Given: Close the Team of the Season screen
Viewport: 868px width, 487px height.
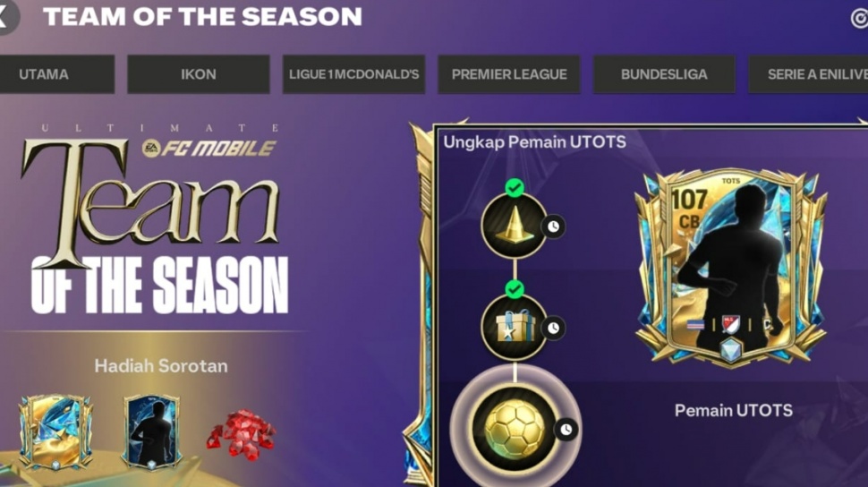Looking at the screenshot, I should (x=6, y=17).
